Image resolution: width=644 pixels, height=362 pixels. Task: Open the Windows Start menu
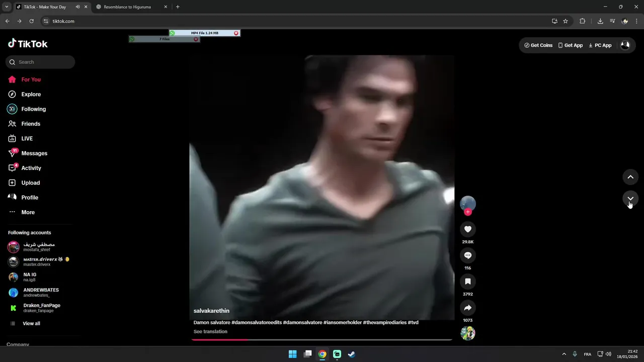click(292, 354)
